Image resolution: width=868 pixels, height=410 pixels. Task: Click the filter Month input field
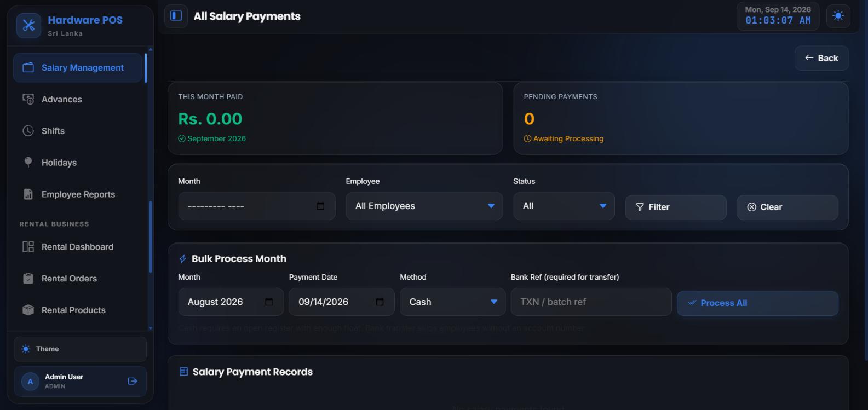click(256, 206)
